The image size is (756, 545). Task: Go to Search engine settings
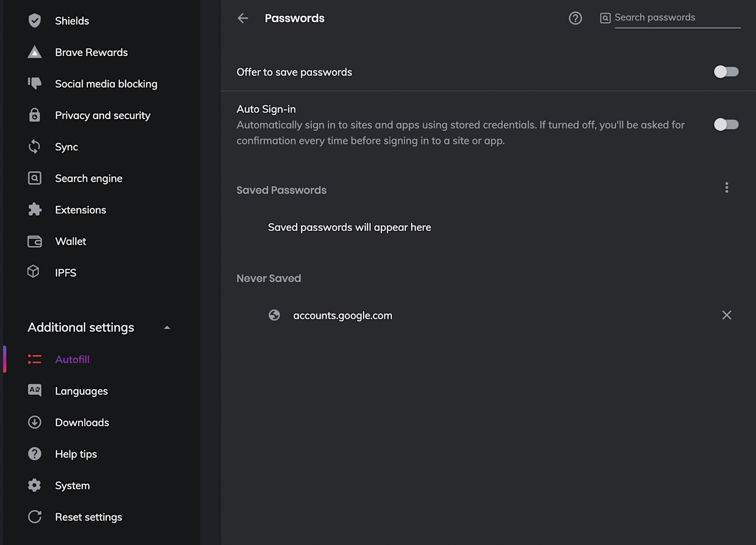point(89,179)
